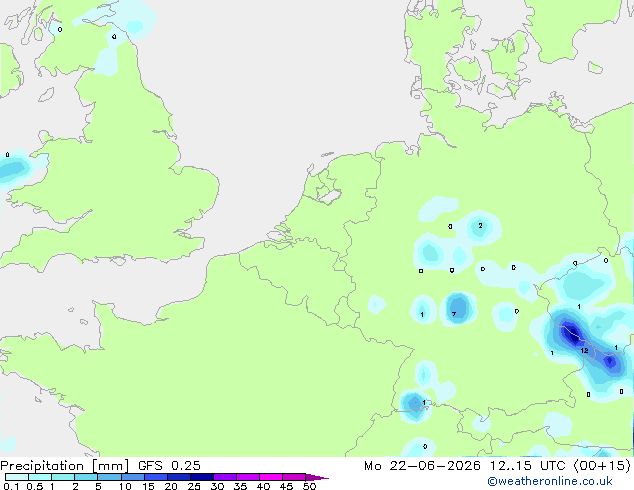
Task: Select the dark navy 25–30 legend swatch
Action: [x=201, y=477]
